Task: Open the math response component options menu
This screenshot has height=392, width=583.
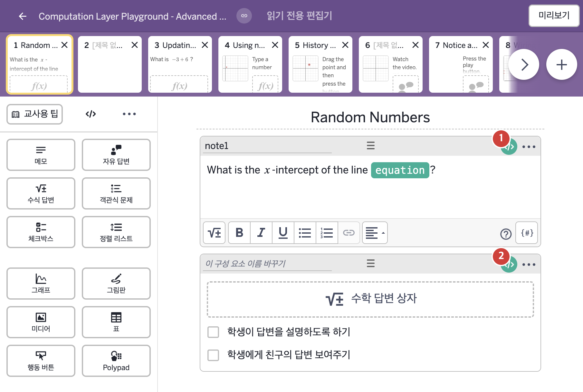Action: point(529,265)
